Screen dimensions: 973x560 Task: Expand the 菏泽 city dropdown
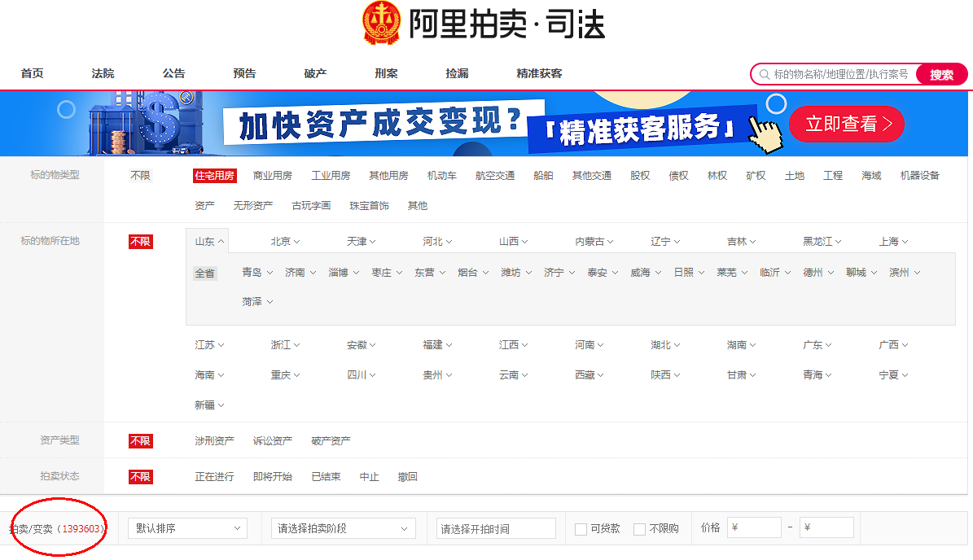click(257, 301)
